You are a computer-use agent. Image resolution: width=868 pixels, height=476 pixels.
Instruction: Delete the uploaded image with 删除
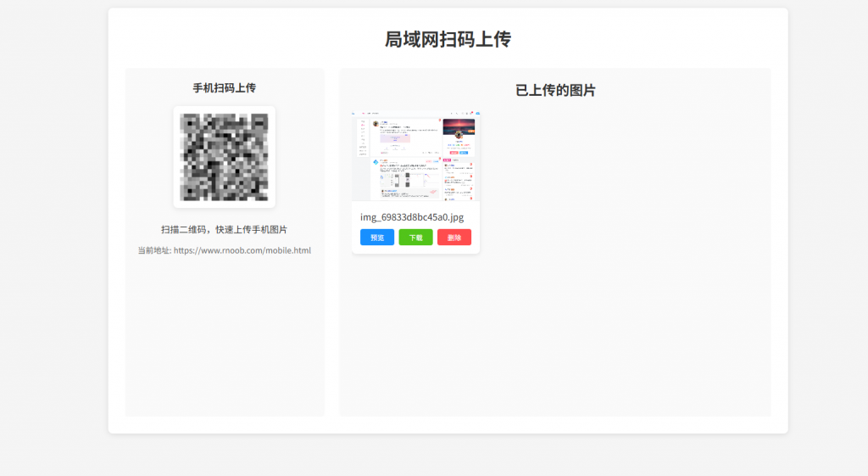pyautogui.click(x=454, y=238)
